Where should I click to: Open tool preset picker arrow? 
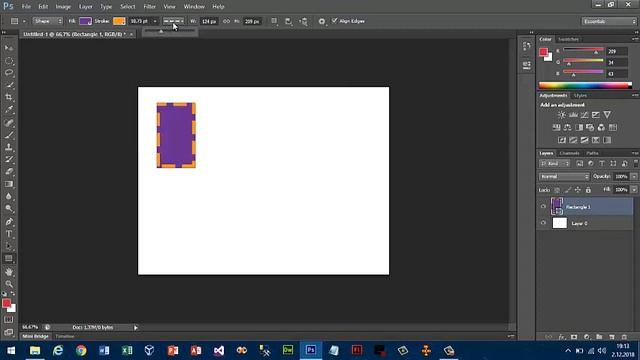pos(24,21)
